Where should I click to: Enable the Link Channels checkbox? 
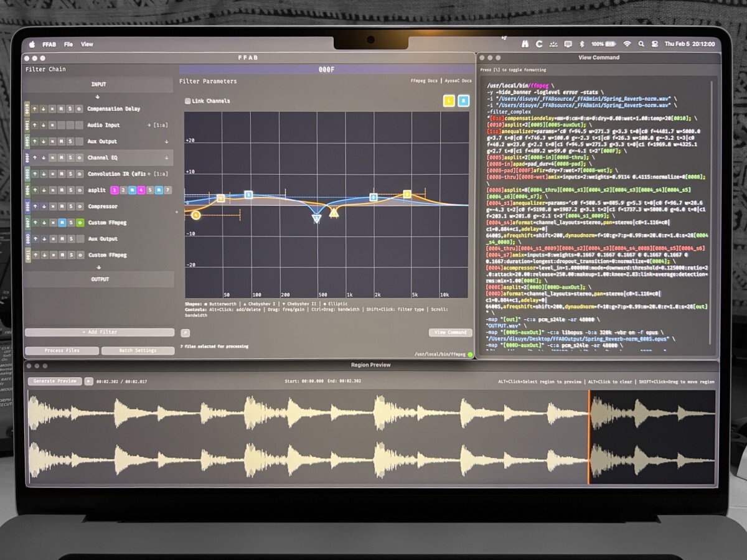(188, 101)
